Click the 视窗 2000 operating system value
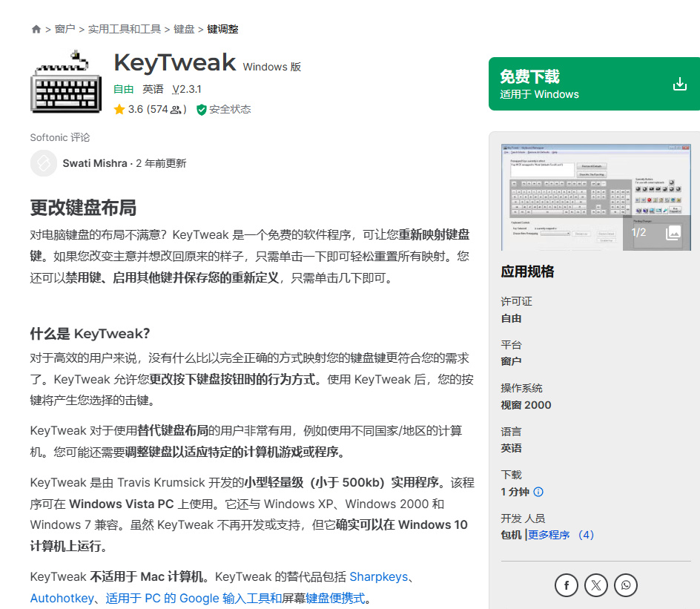 click(x=526, y=405)
